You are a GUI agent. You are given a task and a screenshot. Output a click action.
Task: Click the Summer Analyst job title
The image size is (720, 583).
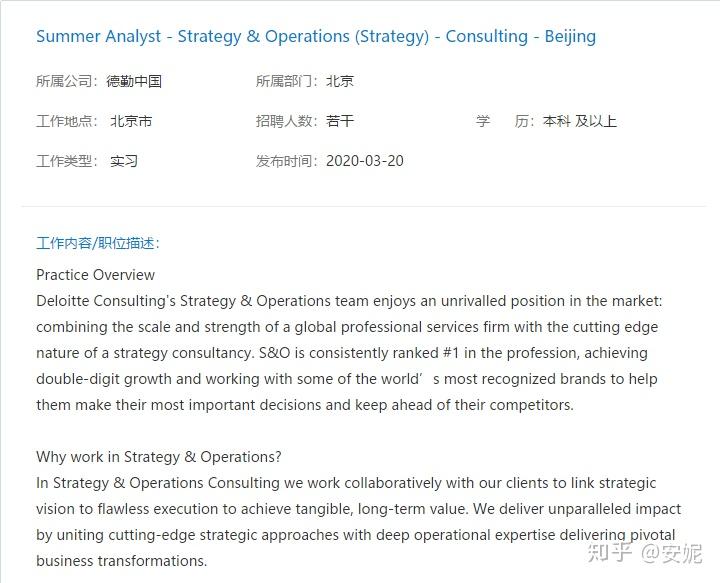click(x=315, y=37)
